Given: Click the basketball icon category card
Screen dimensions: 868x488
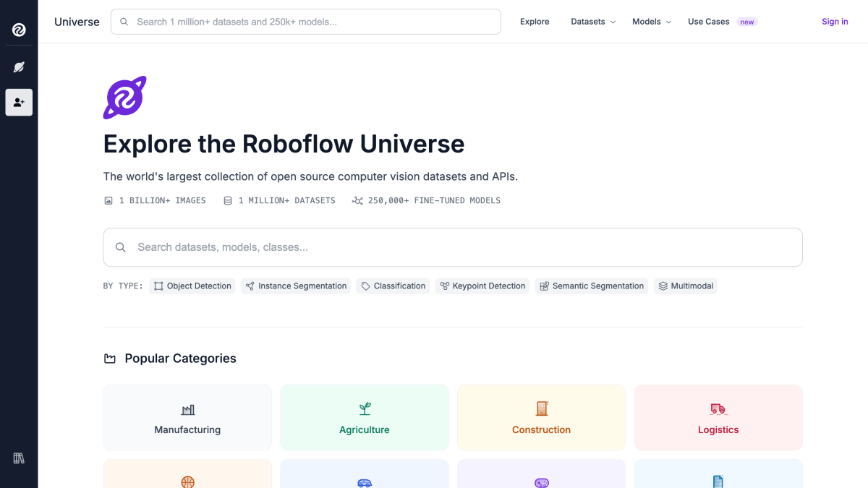Looking at the screenshot, I should click(187, 474).
